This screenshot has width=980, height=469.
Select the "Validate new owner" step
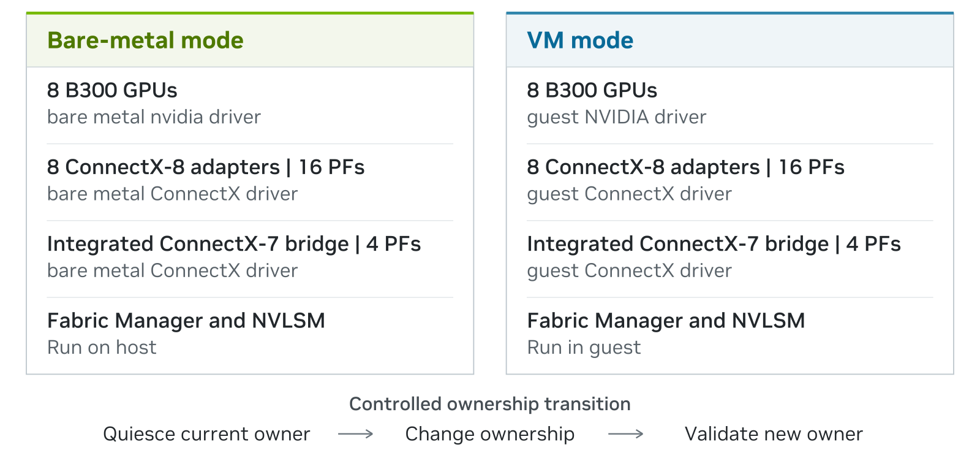[x=774, y=434]
